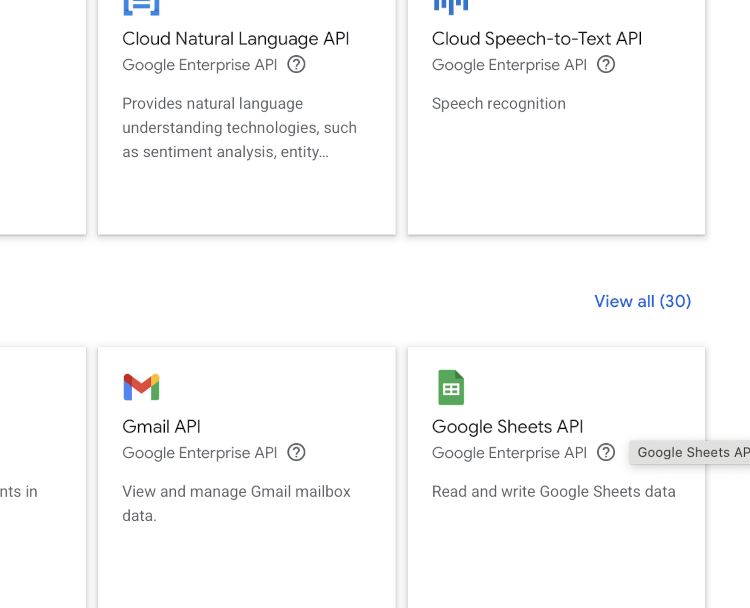Click 'Google Enterprise API' under Cloud Natural Language
Image resolution: width=750 pixels, height=608 pixels.
[x=200, y=65]
